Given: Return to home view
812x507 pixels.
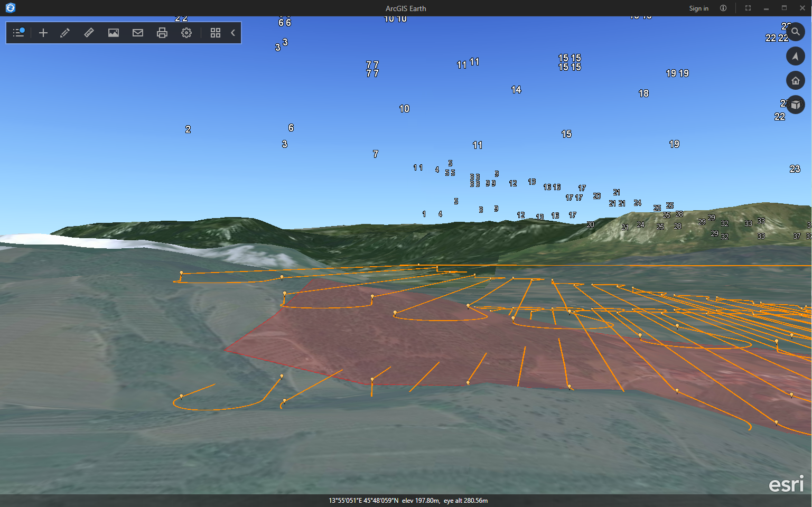Looking at the screenshot, I should [x=796, y=80].
